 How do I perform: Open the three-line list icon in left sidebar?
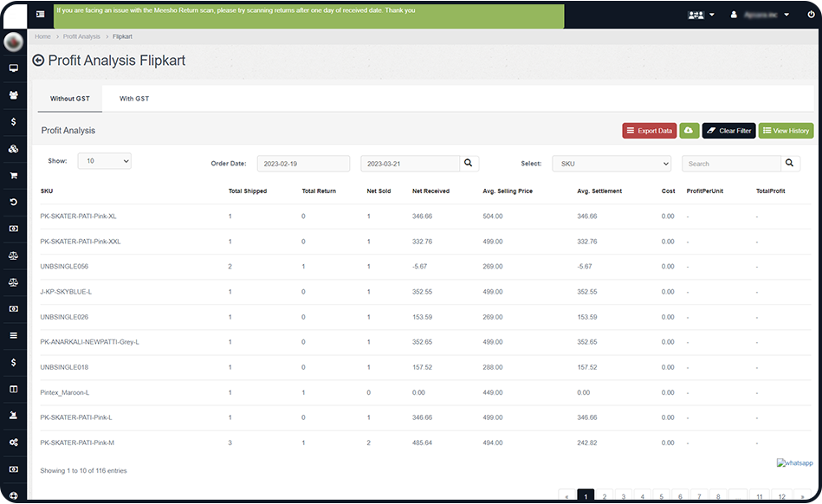tap(14, 335)
